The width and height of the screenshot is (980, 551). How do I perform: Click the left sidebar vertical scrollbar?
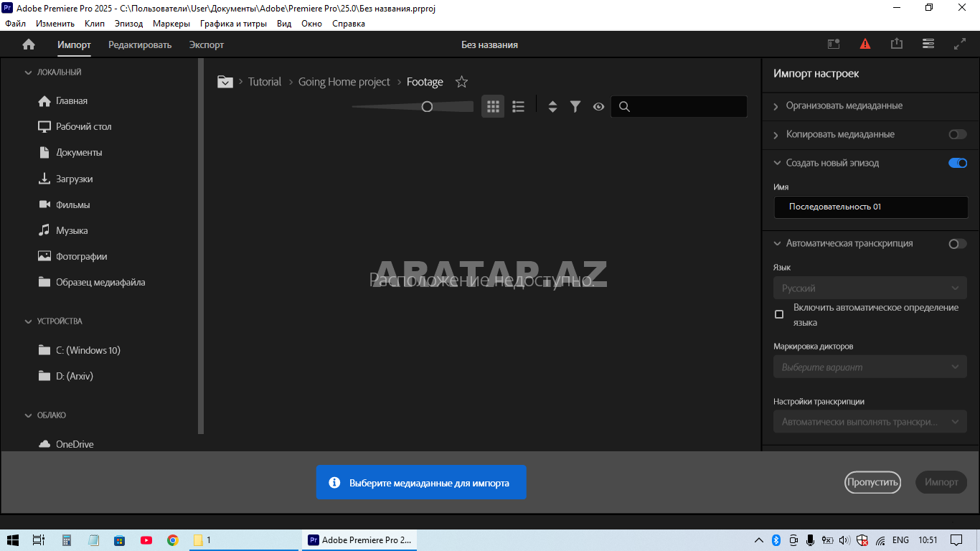[201, 247]
